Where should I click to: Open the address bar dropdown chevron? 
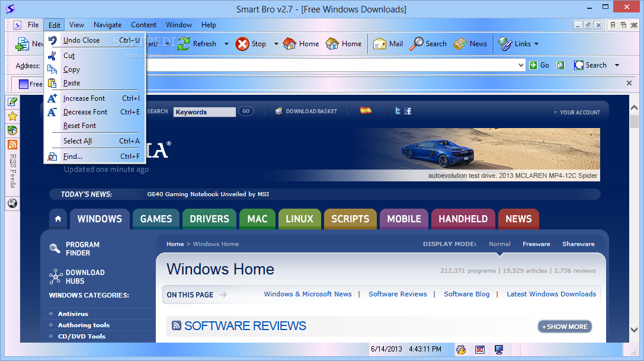click(x=521, y=65)
